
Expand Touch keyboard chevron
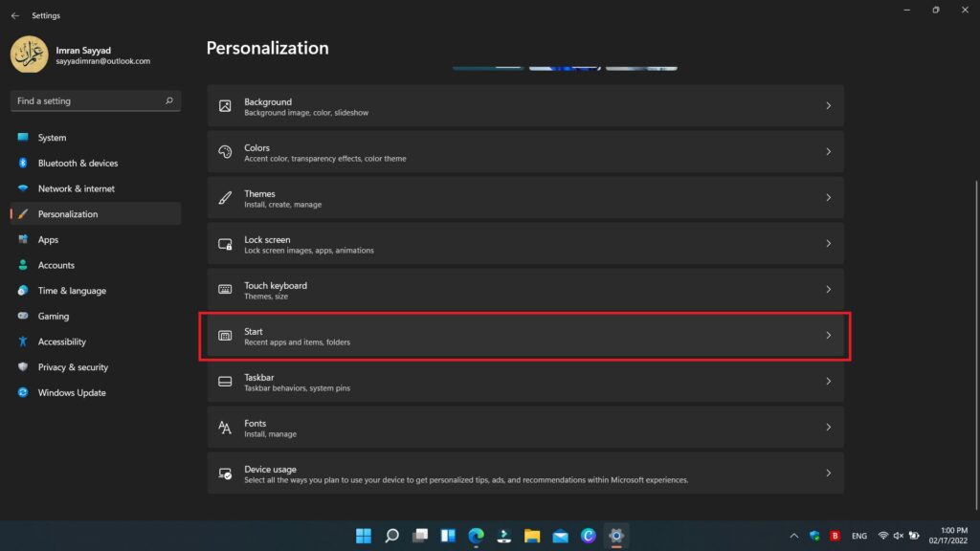pyautogui.click(x=829, y=289)
